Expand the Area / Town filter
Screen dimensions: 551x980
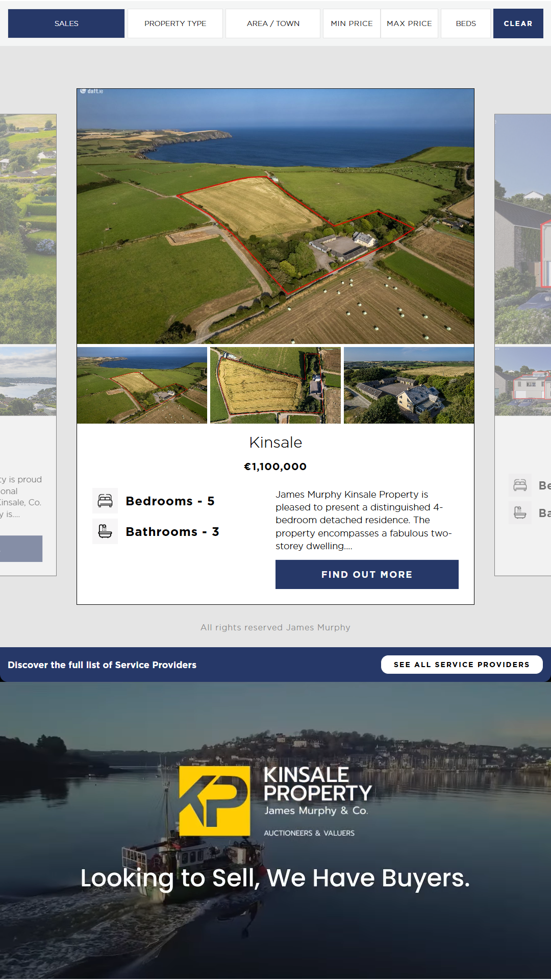pyautogui.click(x=273, y=23)
